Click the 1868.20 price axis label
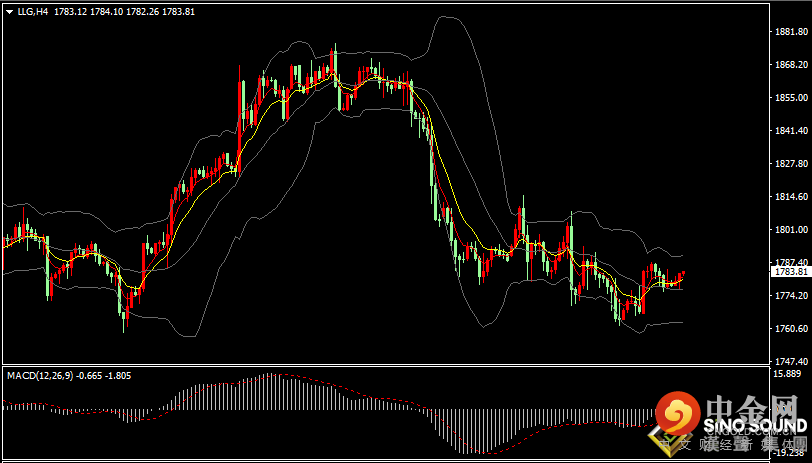The height and width of the screenshot is (463, 812). tap(791, 65)
